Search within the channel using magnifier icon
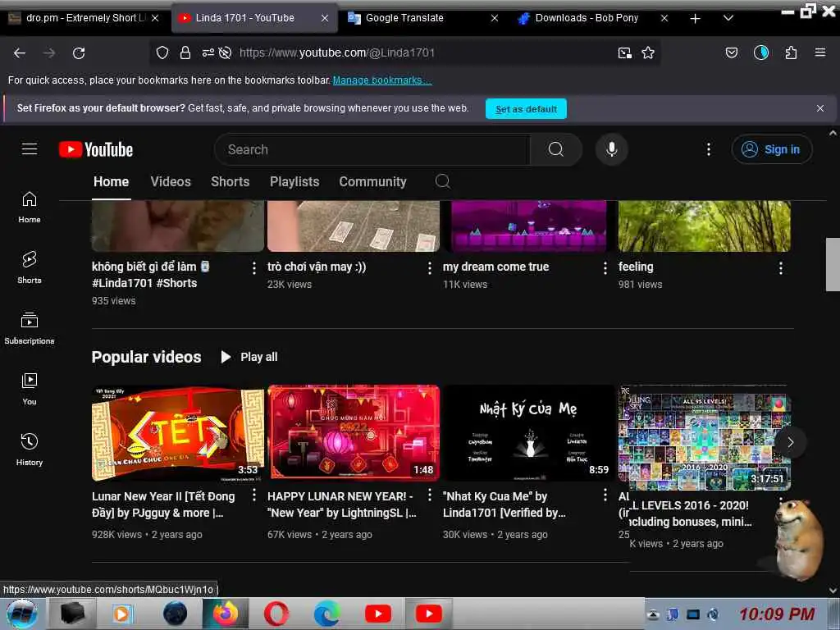840x630 pixels. click(x=442, y=181)
